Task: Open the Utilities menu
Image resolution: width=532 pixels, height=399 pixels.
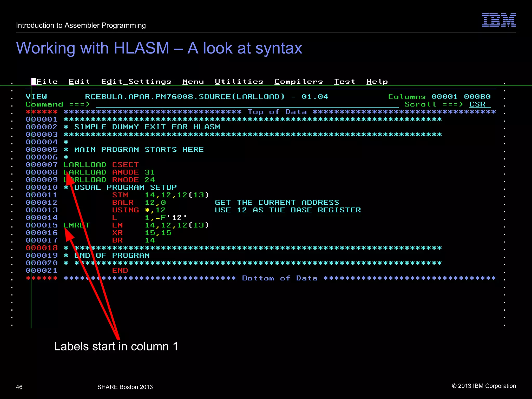Action: [x=239, y=82]
